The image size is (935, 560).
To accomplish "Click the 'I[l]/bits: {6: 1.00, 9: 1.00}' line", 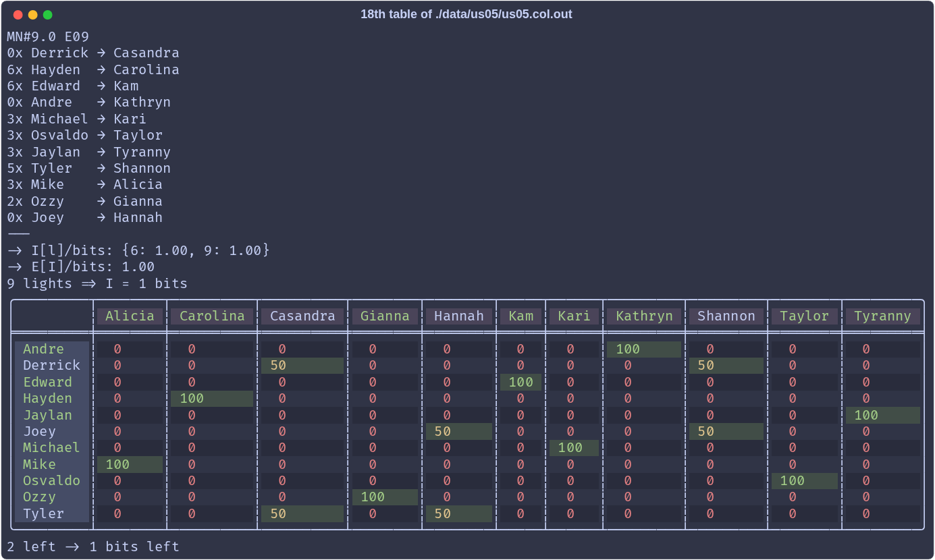I will pos(138,250).
